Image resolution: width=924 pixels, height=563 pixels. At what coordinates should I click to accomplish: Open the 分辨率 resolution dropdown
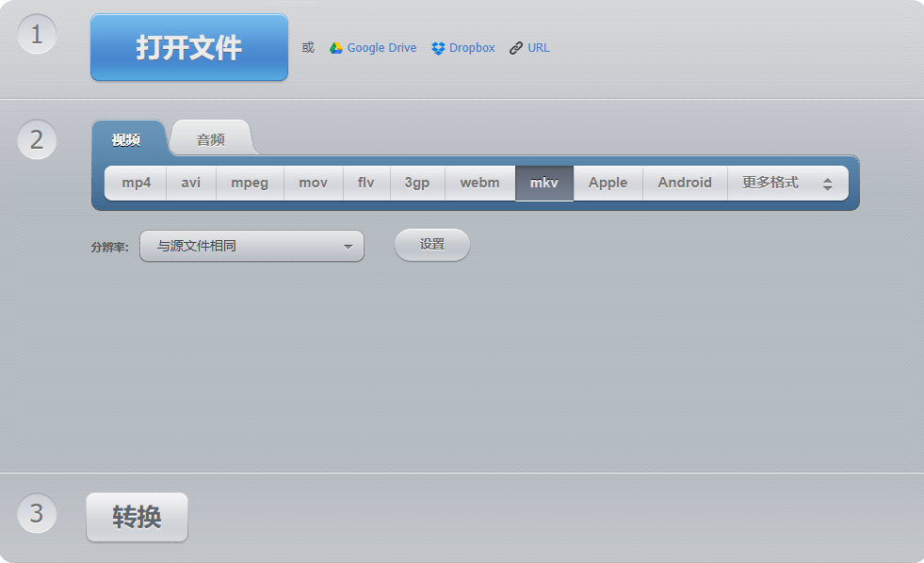coord(251,245)
